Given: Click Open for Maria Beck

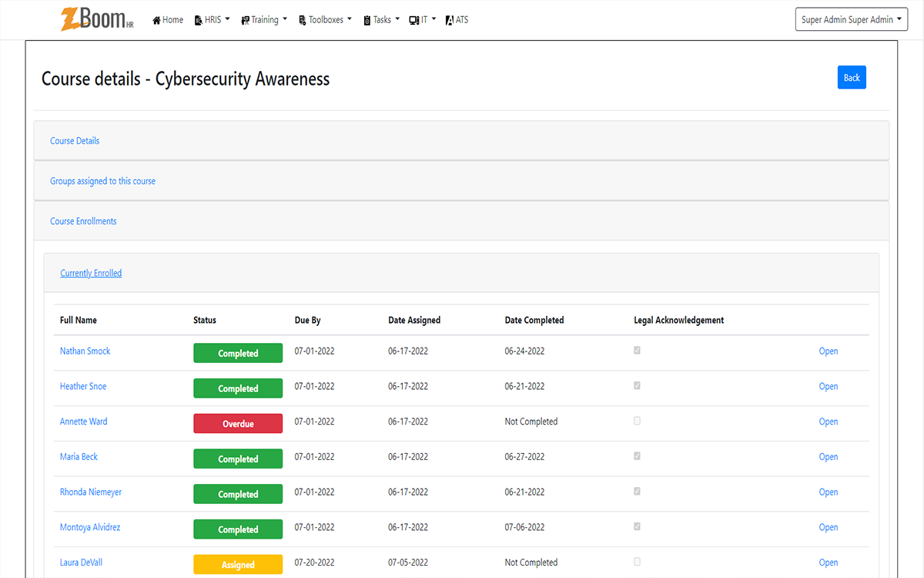Looking at the screenshot, I should (x=829, y=457).
